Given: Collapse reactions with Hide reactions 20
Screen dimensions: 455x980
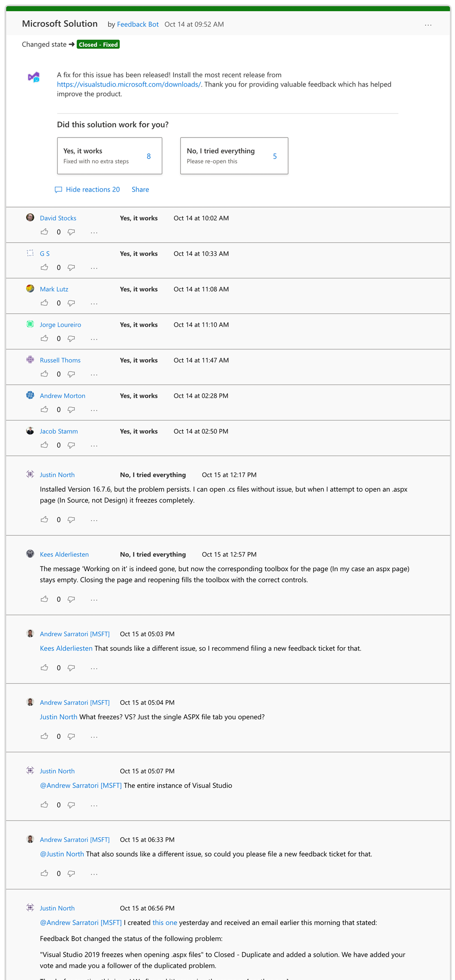Looking at the screenshot, I should pos(87,189).
